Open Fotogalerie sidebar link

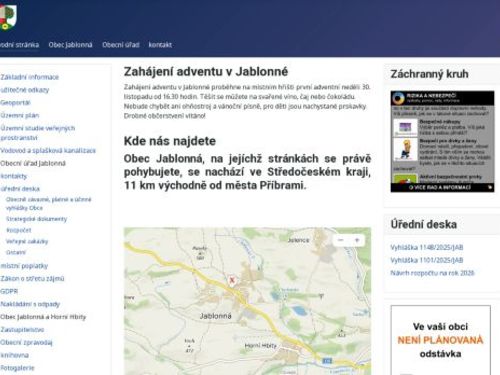[17, 368]
